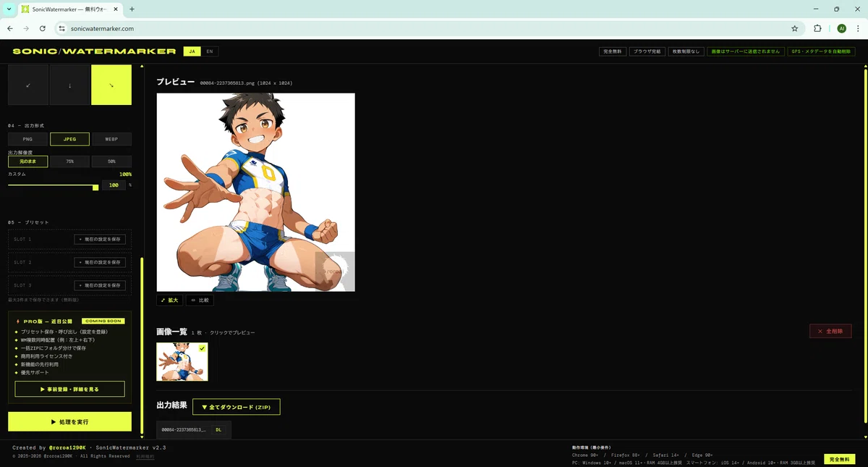This screenshot has height=467, width=868.
Task: Open a new browser tab
Action: [132, 9]
